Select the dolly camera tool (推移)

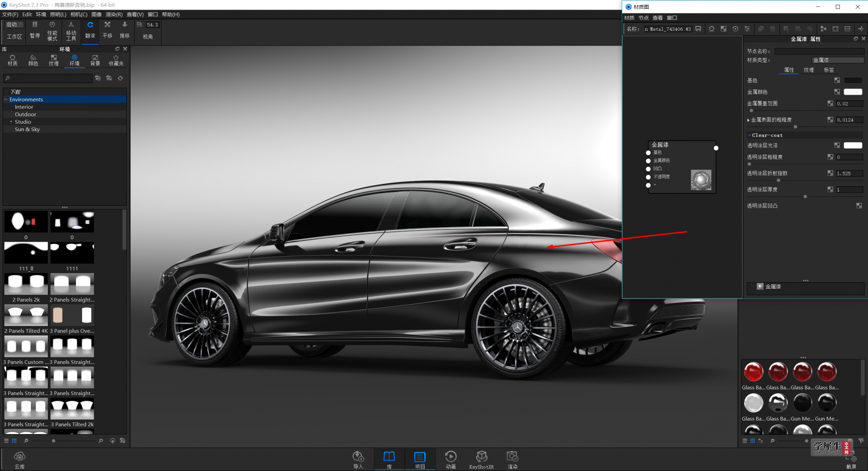[x=125, y=30]
